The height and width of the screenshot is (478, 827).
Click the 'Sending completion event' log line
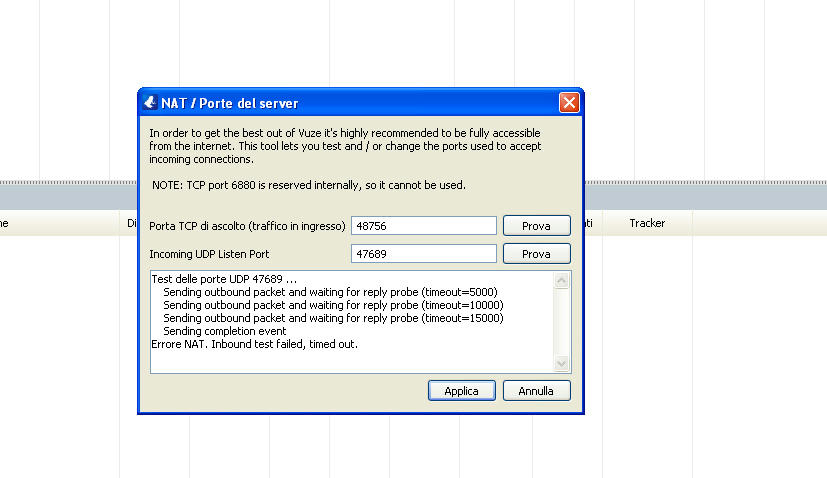[x=225, y=331]
